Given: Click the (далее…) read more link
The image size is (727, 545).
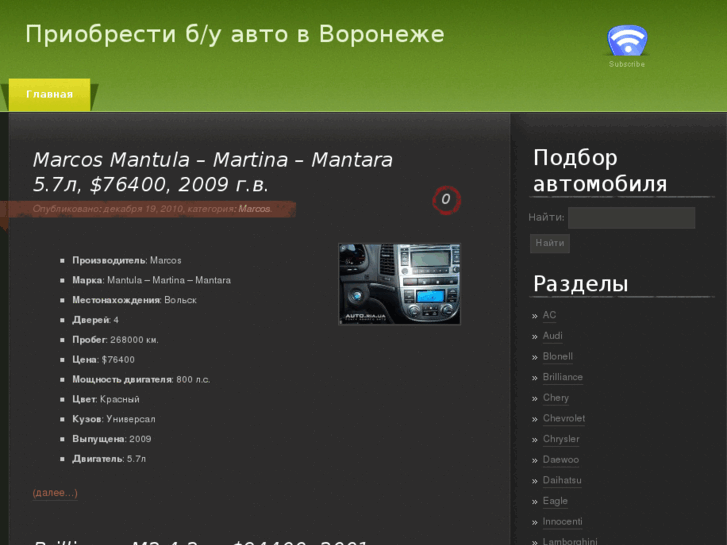Looking at the screenshot, I should pos(55,493).
